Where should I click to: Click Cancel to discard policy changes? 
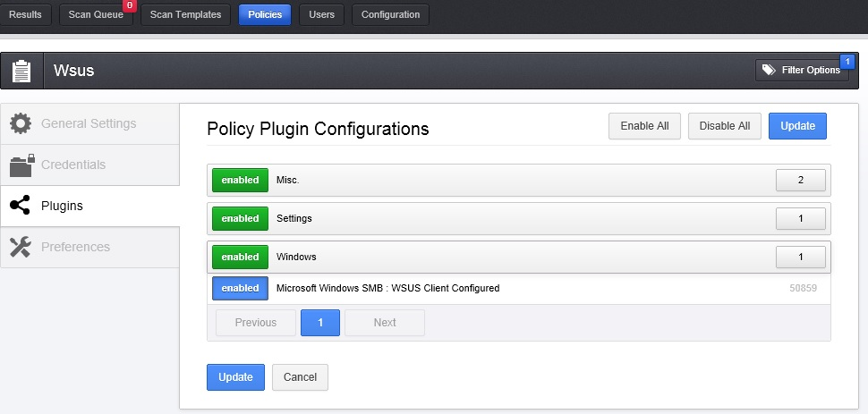pyautogui.click(x=300, y=377)
